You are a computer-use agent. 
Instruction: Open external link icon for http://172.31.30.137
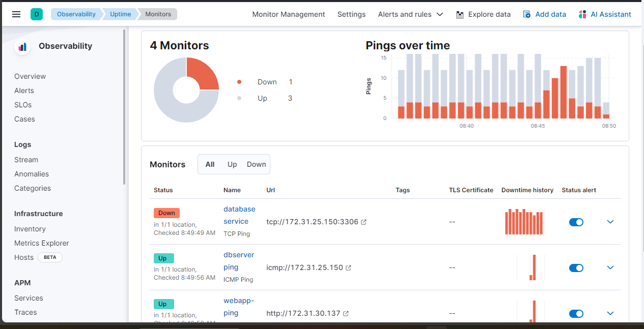click(346, 314)
